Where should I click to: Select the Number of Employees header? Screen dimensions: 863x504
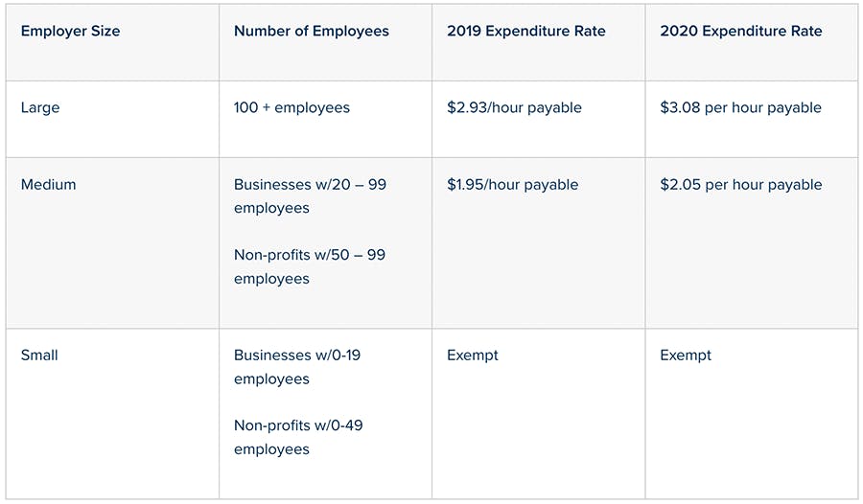click(x=312, y=31)
